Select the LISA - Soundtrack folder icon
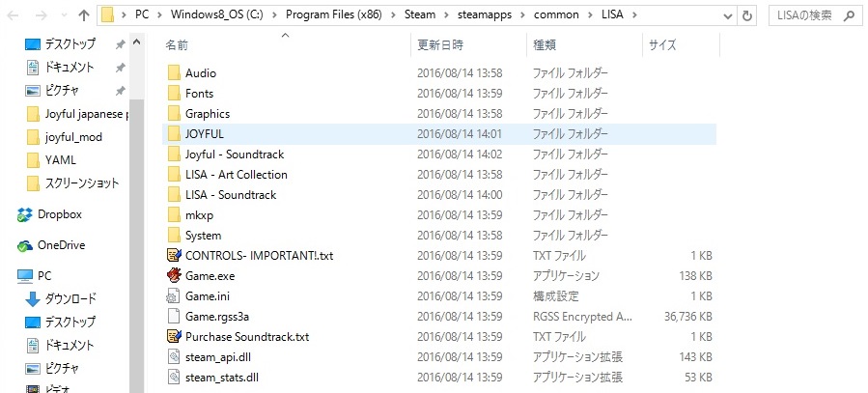This screenshot has height=393, width=868. coord(174,195)
